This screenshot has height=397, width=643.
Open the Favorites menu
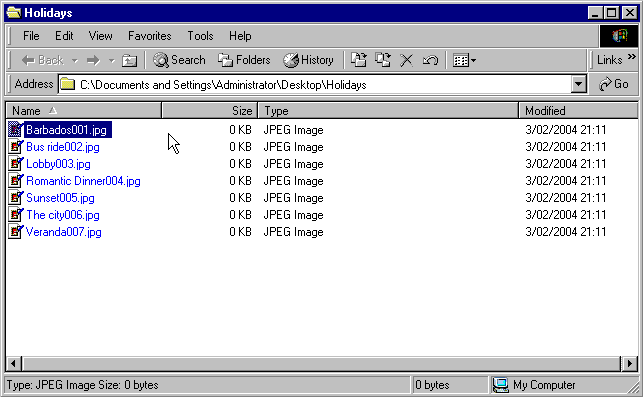point(150,36)
